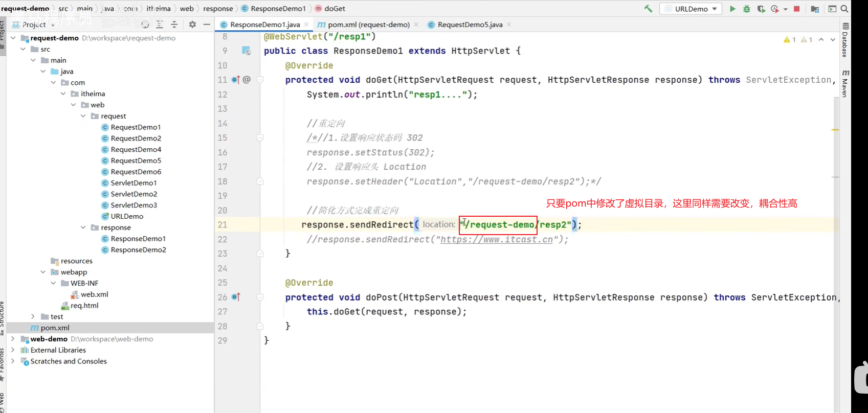Run with Coverage shield icon
The width and height of the screenshot is (868, 413).
coord(761,9)
